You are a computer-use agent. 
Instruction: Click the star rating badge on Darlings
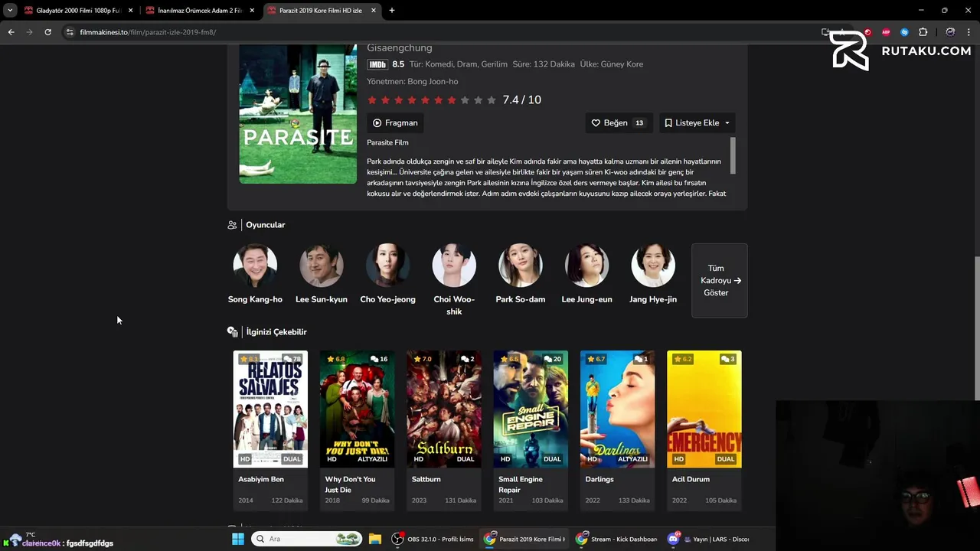point(596,359)
